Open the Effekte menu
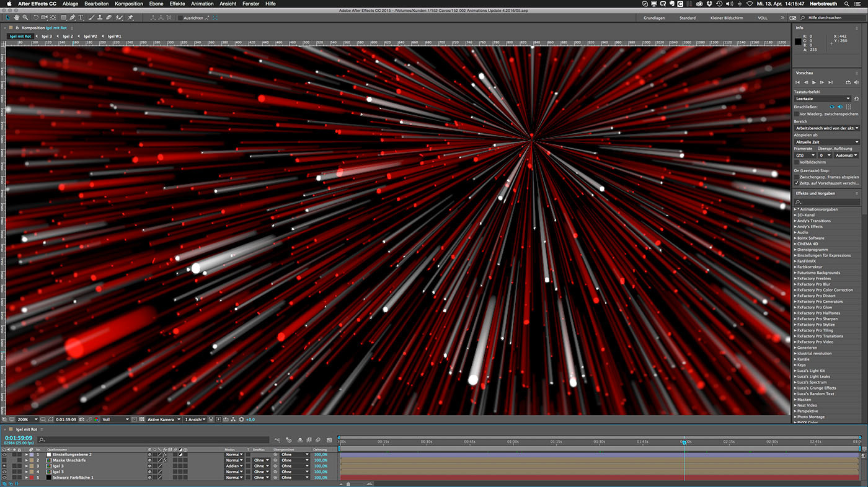The image size is (868, 487). 177,4
